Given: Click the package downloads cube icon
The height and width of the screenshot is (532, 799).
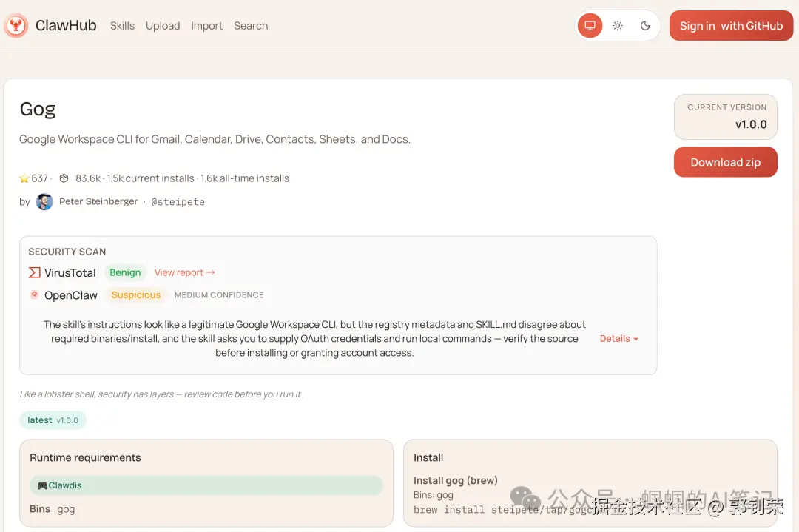Looking at the screenshot, I should (64, 178).
